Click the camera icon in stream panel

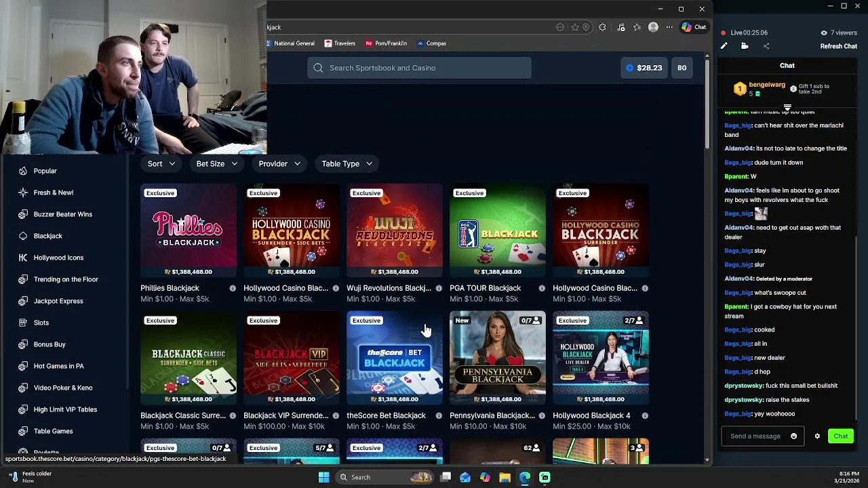click(745, 46)
